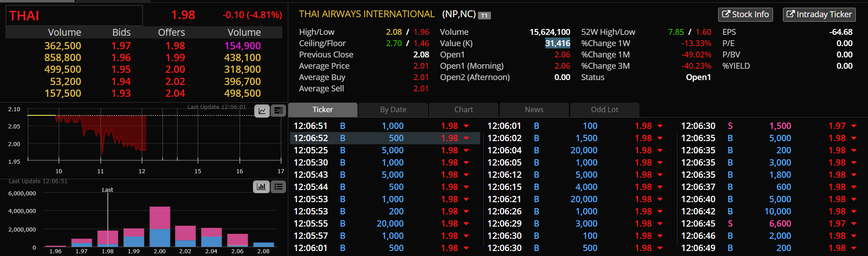Screen dimensions: 868x256
Task: Switch to the By Date tab
Action: 393,110
